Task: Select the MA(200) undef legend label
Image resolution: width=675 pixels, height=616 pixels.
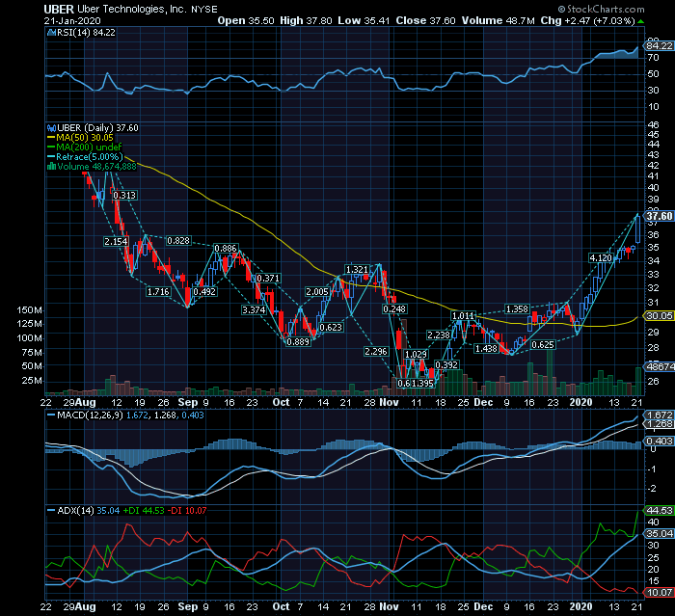Action: [89, 147]
